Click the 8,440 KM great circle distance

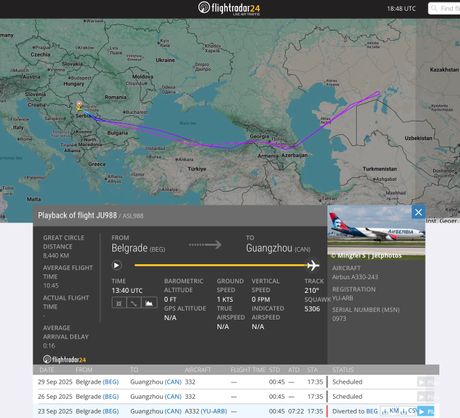tap(56, 256)
